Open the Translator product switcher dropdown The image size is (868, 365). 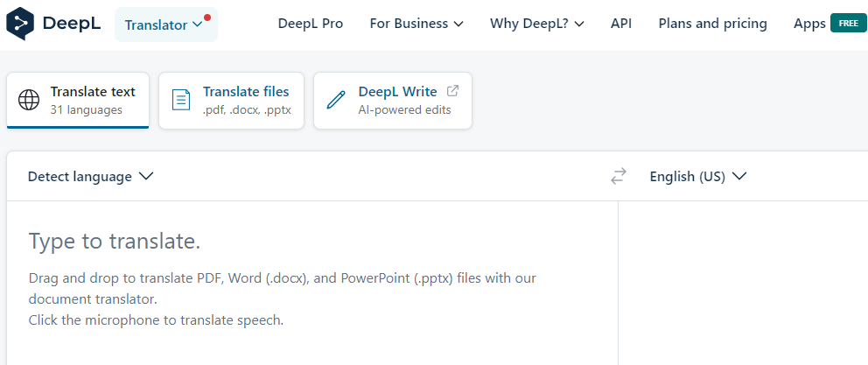point(165,25)
